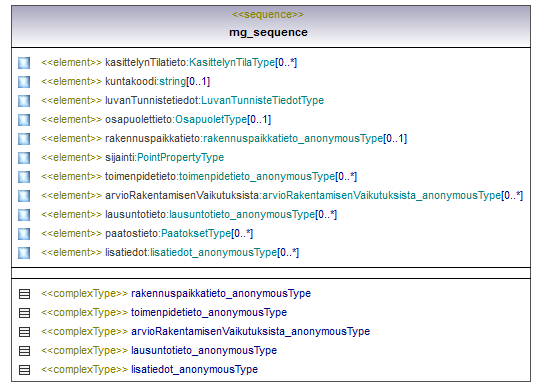This screenshot has width=541, height=386.
Task: Select toimenpidetieto_anonymousType type in the element row
Action: pyautogui.click(x=257, y=176)
